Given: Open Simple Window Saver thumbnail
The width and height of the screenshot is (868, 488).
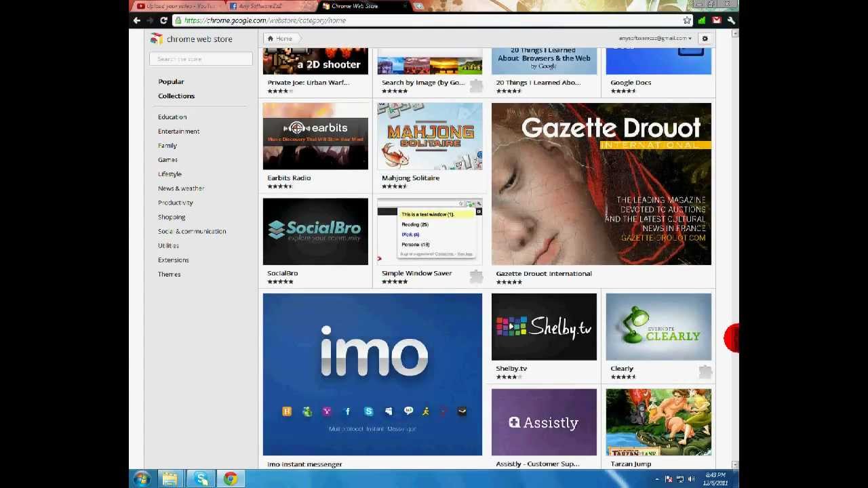Looking at the screenshot, I should [x=430, y=231].
